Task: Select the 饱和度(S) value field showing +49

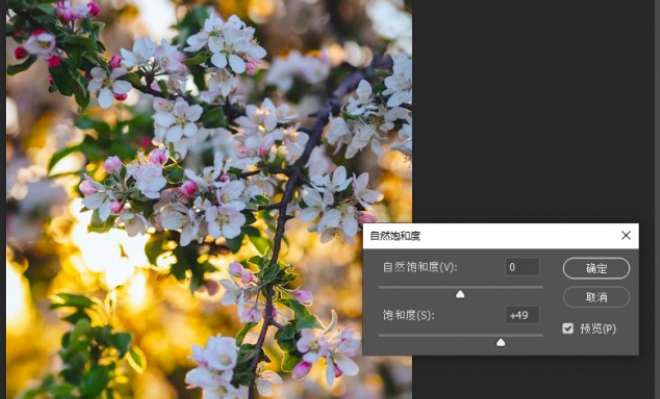Action: click(x=522, y=315)
